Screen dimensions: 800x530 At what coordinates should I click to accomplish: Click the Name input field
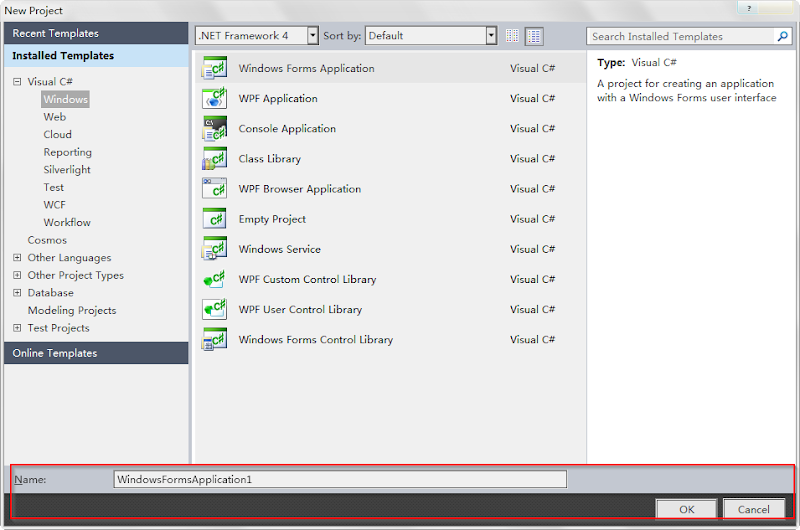[x=340, y=479]
